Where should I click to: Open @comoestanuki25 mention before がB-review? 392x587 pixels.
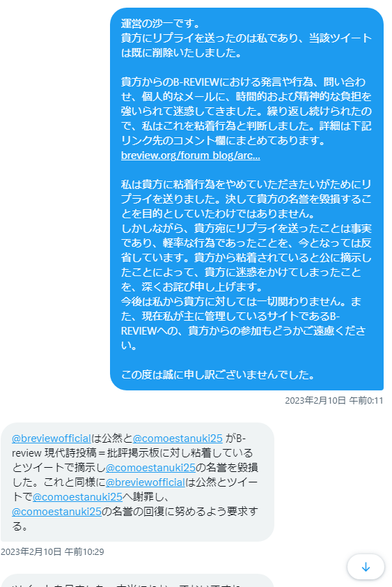pos(178,438)
